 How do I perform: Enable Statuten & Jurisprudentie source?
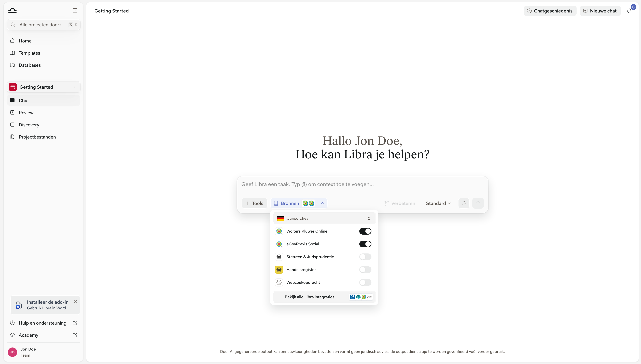[365, 257]
